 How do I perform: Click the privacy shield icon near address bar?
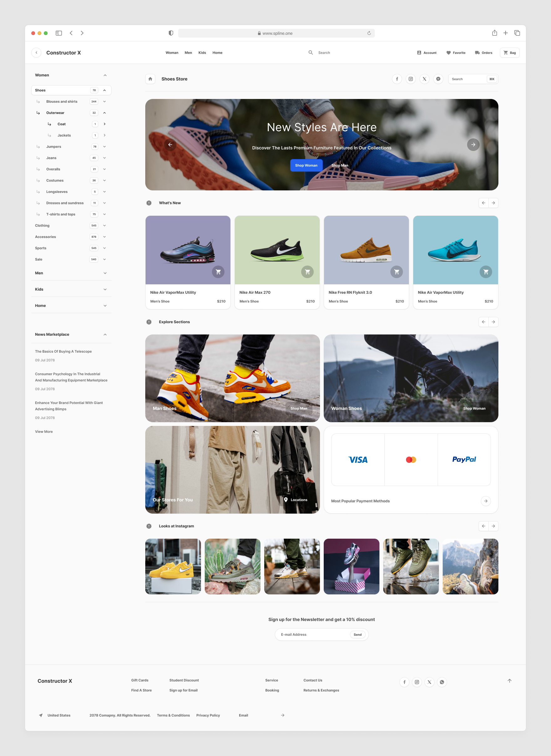click(x=171, y=33)
